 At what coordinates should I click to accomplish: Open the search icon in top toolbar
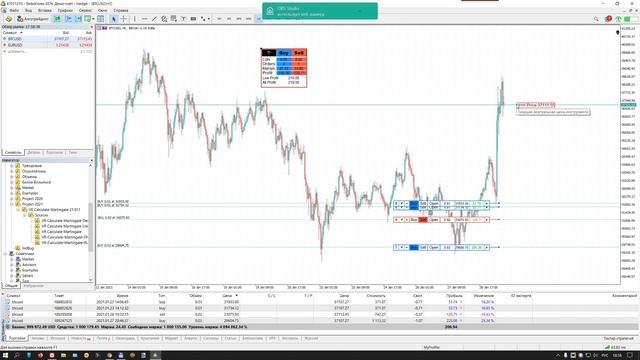coord(596,19)
